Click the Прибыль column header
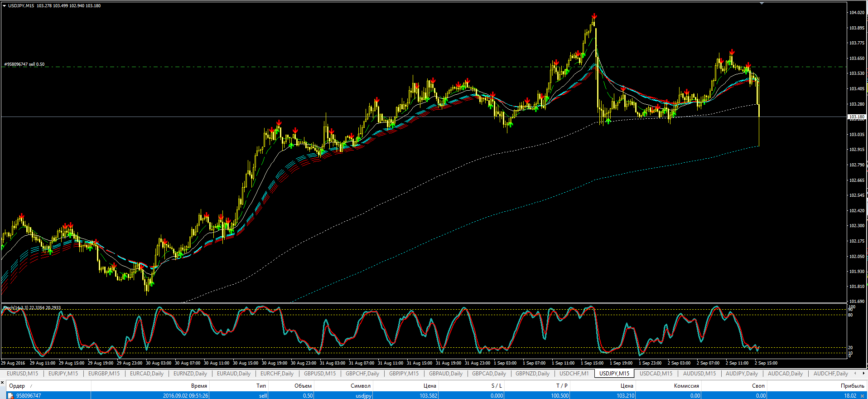This screenshot has width=868, height=399. pyautogui.click(x=817, y=386)
